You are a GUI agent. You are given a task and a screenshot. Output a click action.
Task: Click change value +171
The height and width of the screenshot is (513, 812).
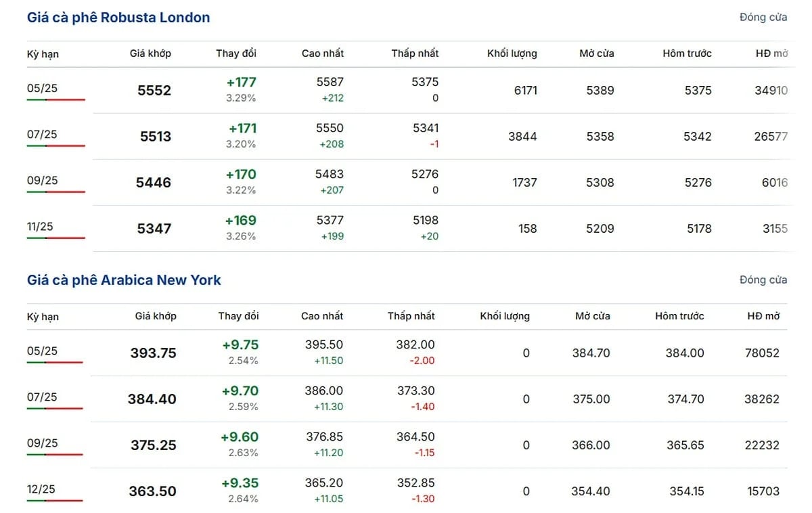tap(242, 129)
